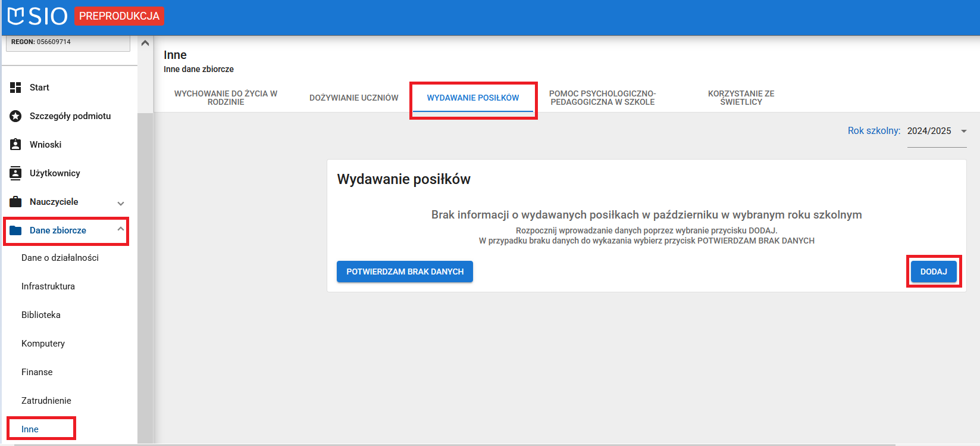This screenshot has width=980, height=446.
Task: Click the Nauczyciele briefcase icon
Action: 15,202
